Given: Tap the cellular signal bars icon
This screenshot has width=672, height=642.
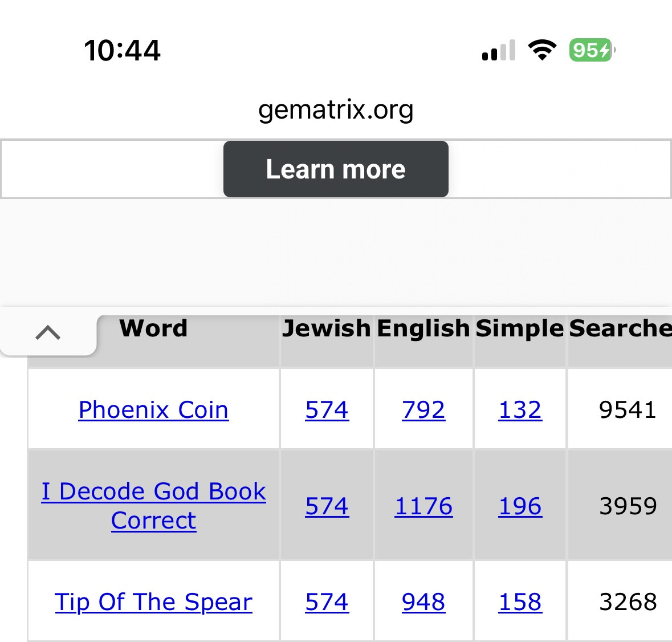Looking at the screenshot, I should pos(499,50).
